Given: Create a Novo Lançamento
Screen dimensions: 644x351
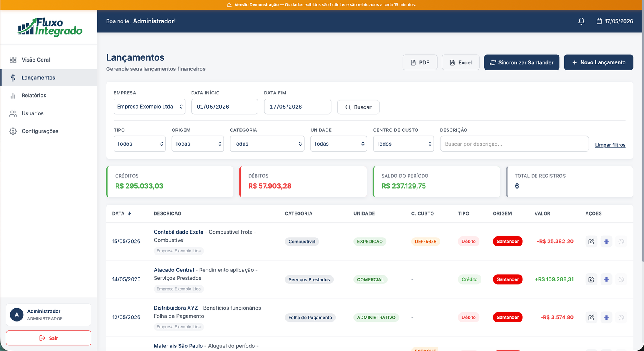Looking at the screenshot, I should pos(599,62).
